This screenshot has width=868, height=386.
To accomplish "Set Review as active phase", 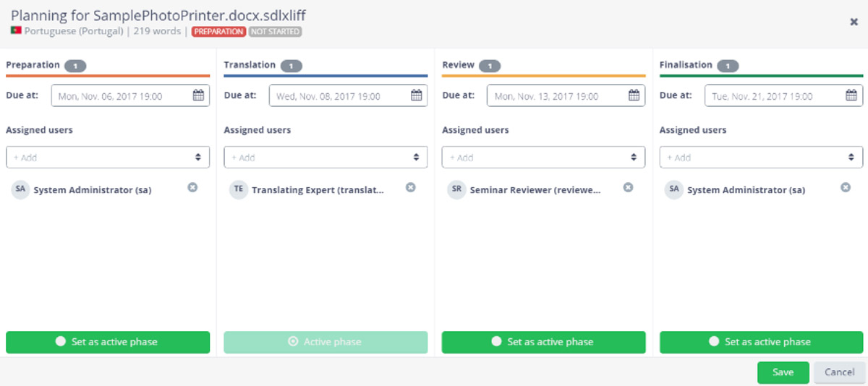I will click(543, 342).
